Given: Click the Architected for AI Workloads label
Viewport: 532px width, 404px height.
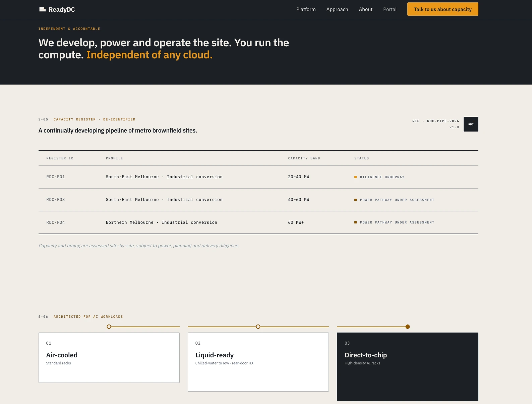Looking at the screenshot, I should 88,317.
